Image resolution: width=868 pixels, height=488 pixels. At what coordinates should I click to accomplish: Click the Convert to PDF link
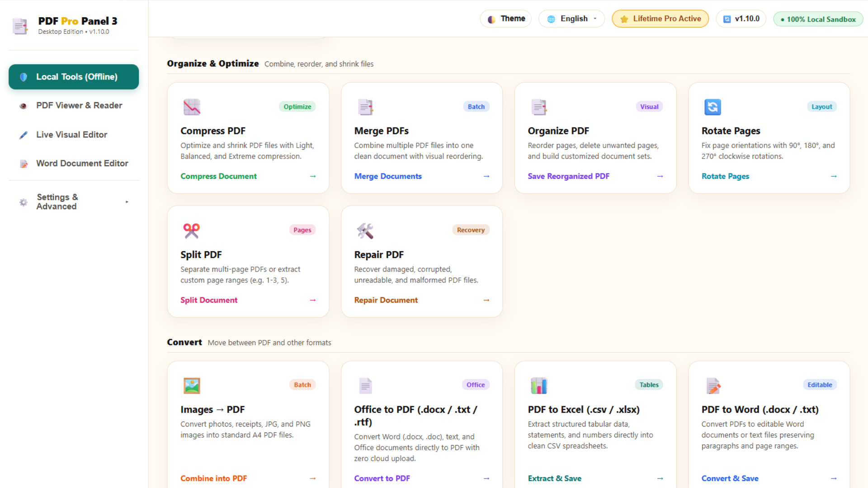tap(382, 479)
